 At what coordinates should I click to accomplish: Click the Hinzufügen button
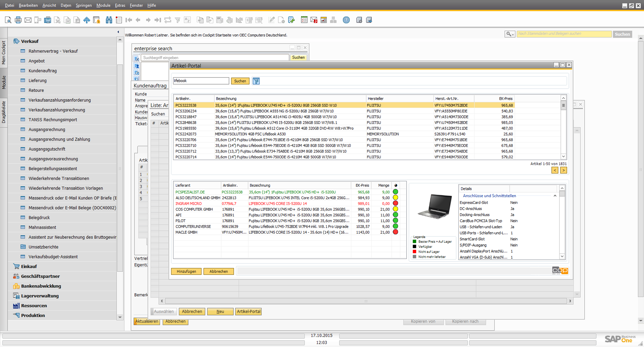pos(186,272)
